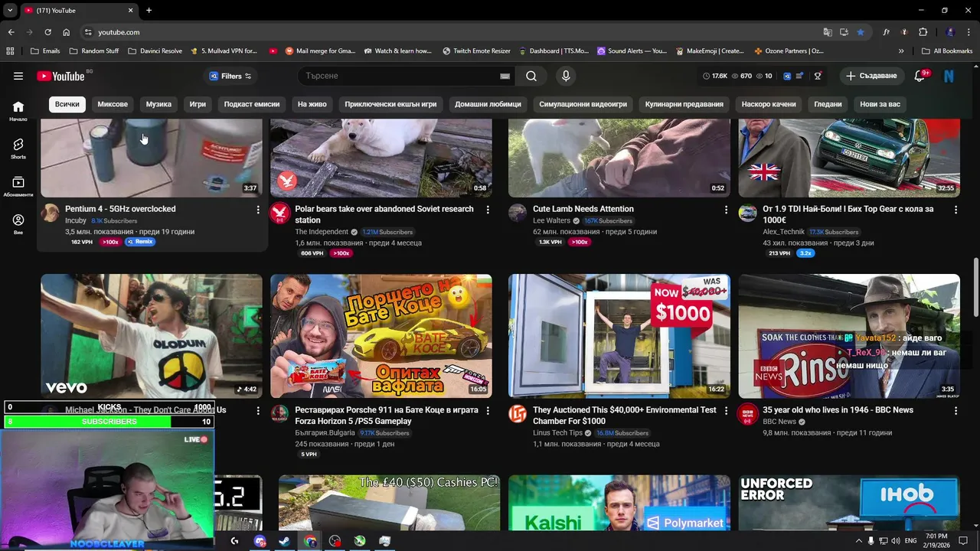Click the translate page icon in address bar
980x551 pixels.
point(828,32)
